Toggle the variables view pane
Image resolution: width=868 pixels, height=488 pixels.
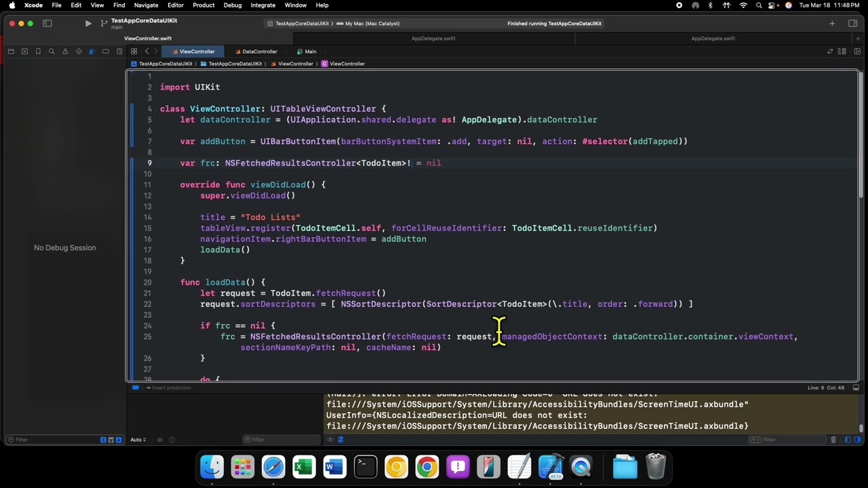coord(848,440)
